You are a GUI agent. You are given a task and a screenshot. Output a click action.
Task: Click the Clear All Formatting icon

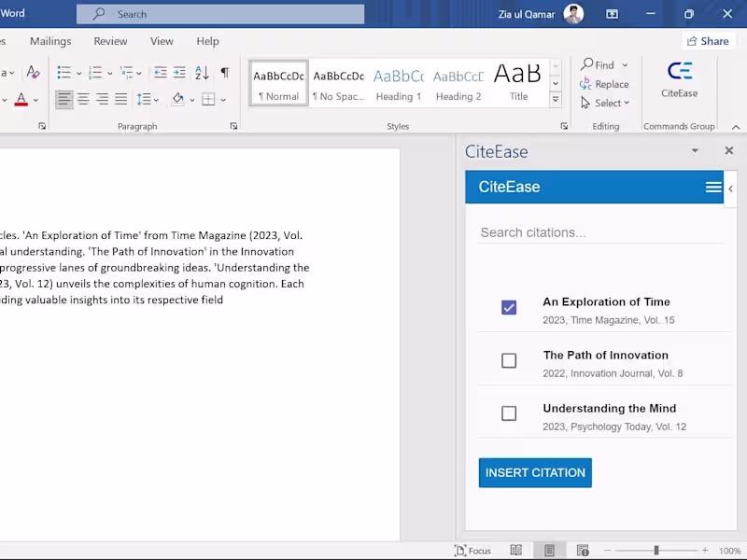click(33, 73)
